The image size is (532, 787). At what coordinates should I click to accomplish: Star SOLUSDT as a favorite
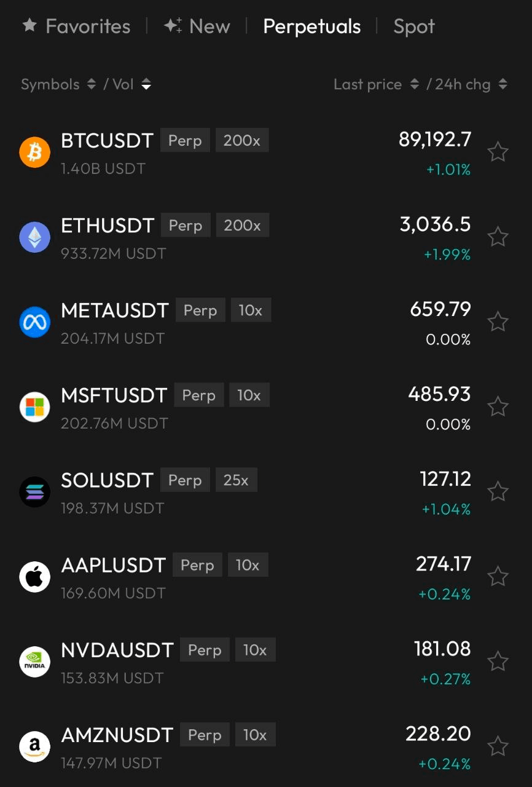coord(498,492)
